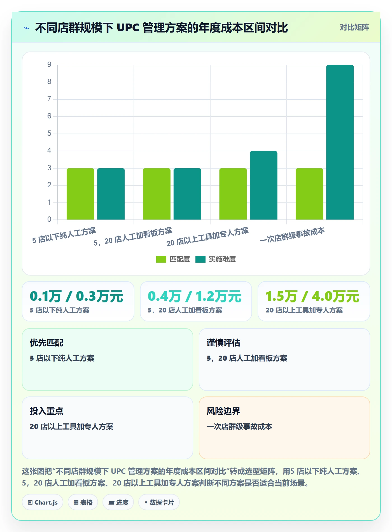Image resolution: width=392 pixels, height=532 pixels.
Task: Toggle the 实施难度 legend swatch
Action: [200, 259]
